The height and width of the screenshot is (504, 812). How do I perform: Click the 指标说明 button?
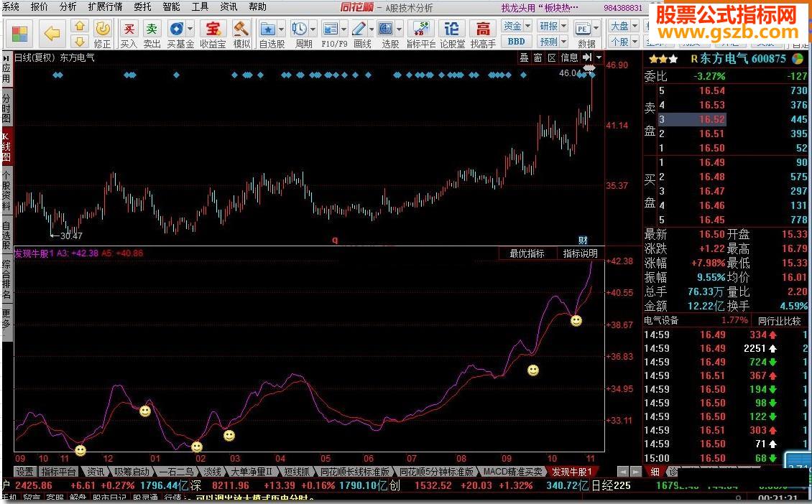click(580, 253)
